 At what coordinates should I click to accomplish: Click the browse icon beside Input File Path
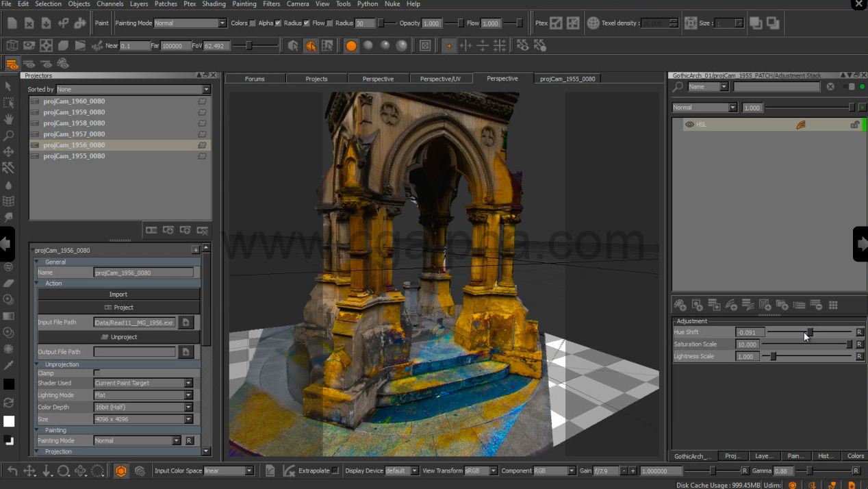click(x=186, y=323)
